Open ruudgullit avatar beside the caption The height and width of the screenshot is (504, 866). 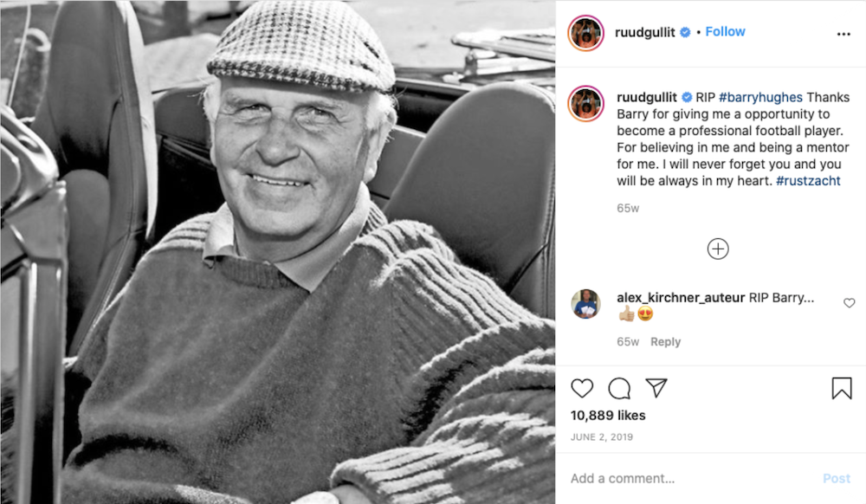(x=586, y=103)
